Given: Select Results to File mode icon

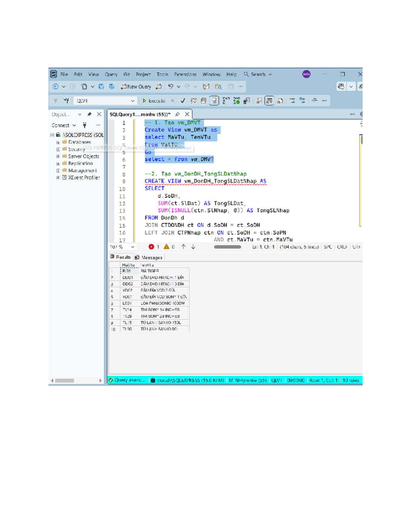Looking at the screenshot, I should pyautogui.click(x=280, y=101).
